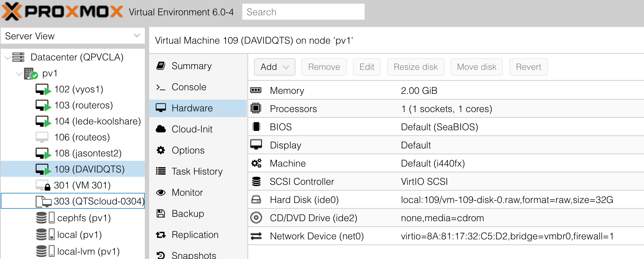The image size is (644, 259).
Task: Click the pv1 node icon
Action: coord(31,73)
